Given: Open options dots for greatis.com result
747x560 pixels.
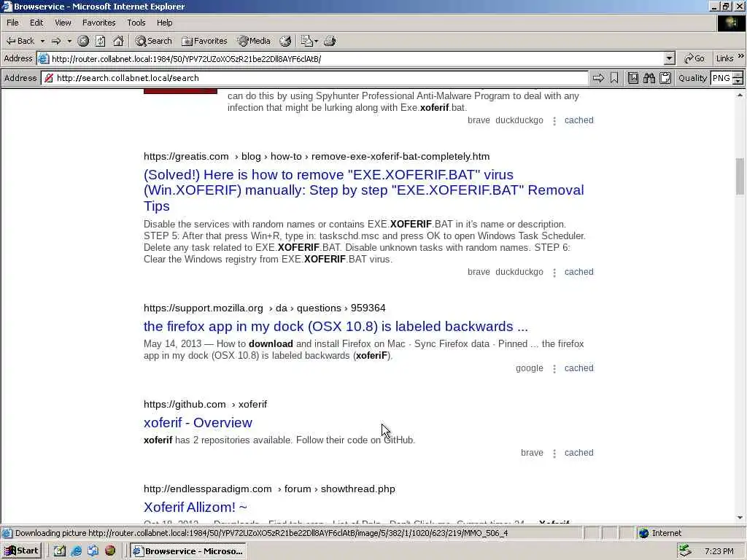Looking at the screenshot, I should [x=554, y=273].
